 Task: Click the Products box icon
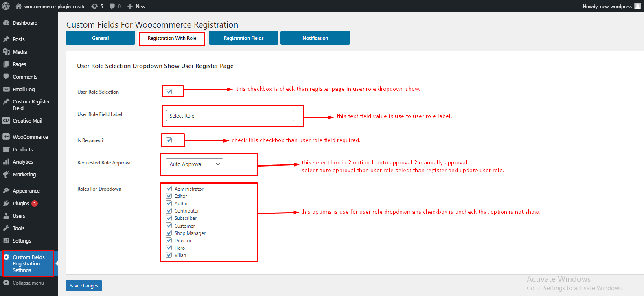[x=6, y=149]
